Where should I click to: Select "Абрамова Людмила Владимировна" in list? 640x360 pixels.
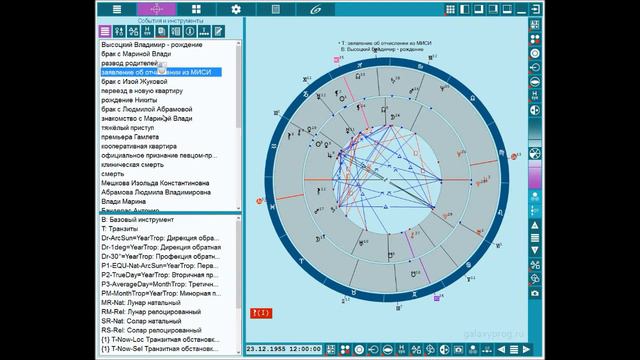click(x=156, y=192)
